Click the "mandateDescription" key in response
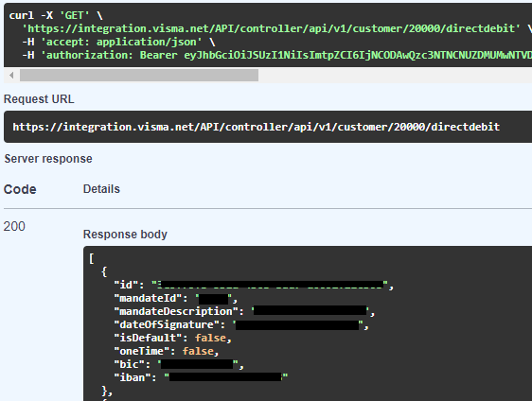The height and width of the screenshot is (401, 532). (x=176, y=311)
